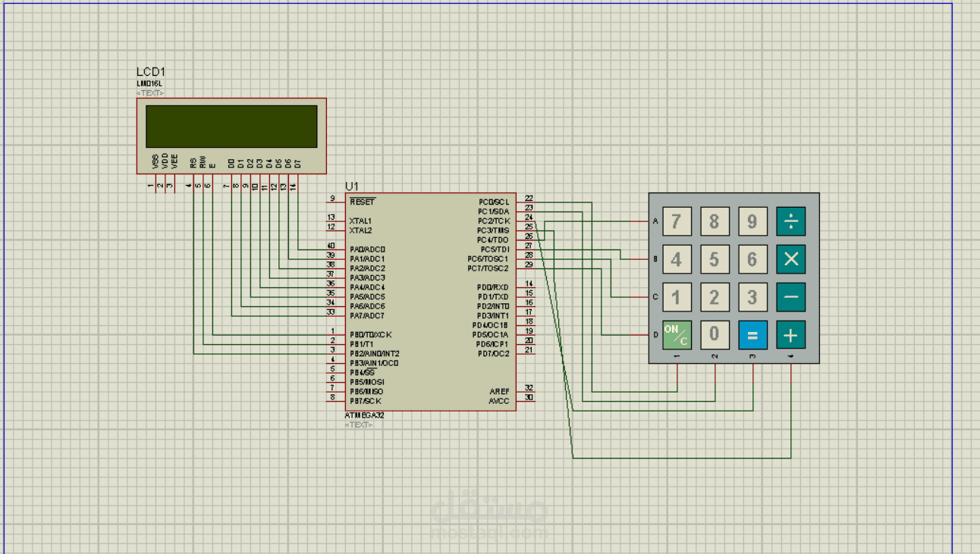Click the AVCC pin label
Image resolution: width=980 pixels, height=554 pixels.
coord(500,401)
